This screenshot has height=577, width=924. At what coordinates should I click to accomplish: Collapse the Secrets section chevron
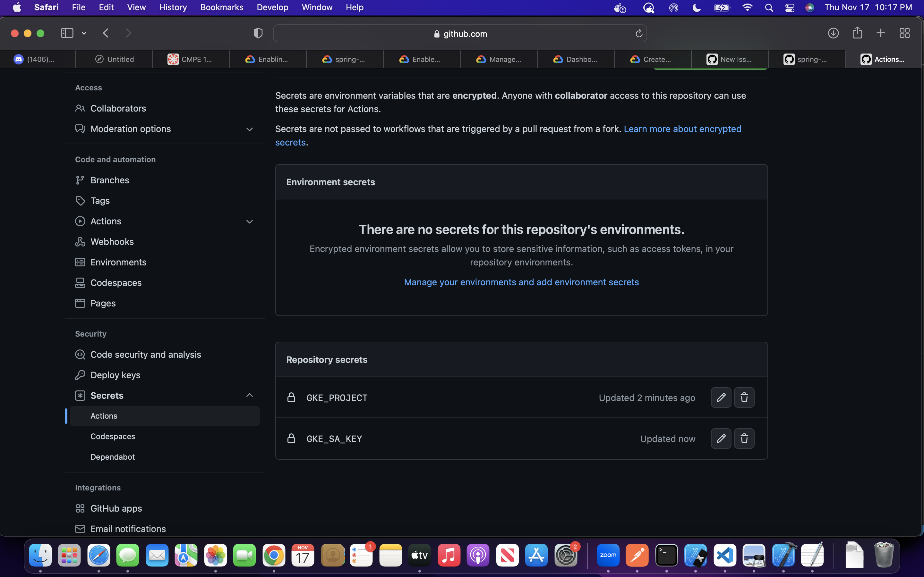tap(249, 395)
